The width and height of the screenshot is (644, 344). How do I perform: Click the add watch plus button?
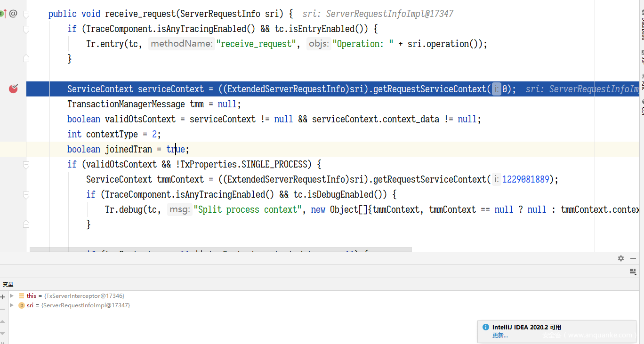(2, 296)
